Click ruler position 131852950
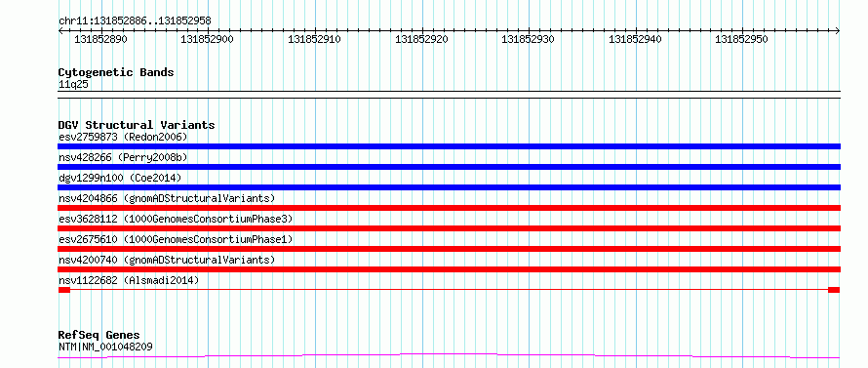Viewport: 868px width, 368px height. tap(742, 39)
